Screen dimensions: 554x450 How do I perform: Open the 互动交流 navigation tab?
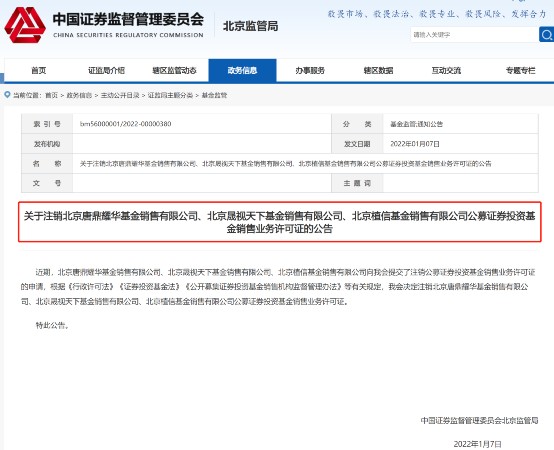[x=446, y=70]
